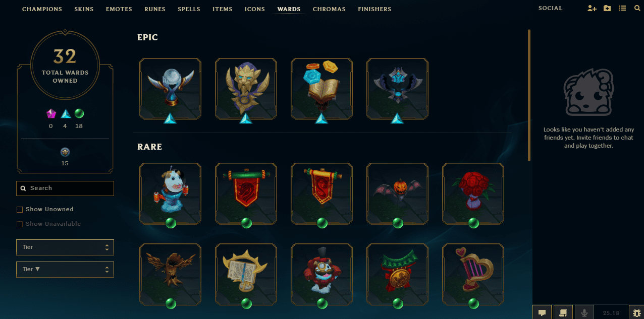Click the Skins tab
This screenshot has height=319, width=644.
(84, 9)
